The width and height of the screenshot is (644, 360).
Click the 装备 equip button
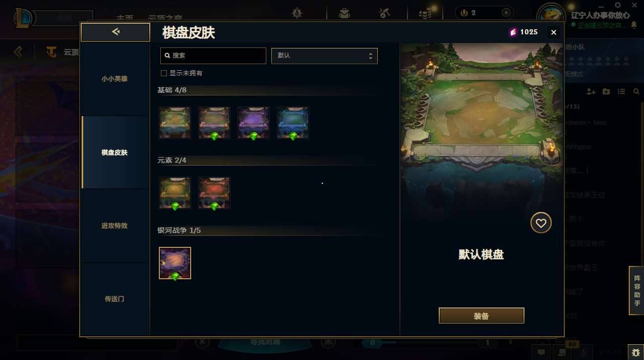pos(482,316)
